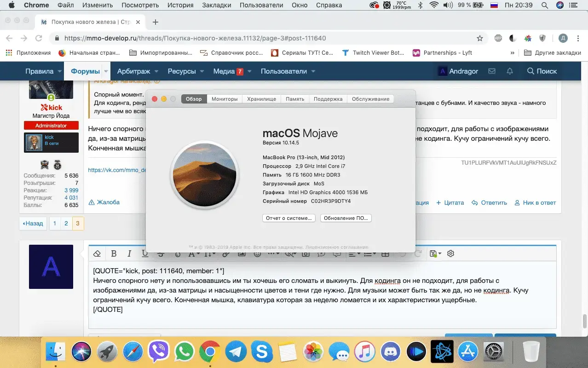Open Andragor account menu in forum navbar

(458, 71)
